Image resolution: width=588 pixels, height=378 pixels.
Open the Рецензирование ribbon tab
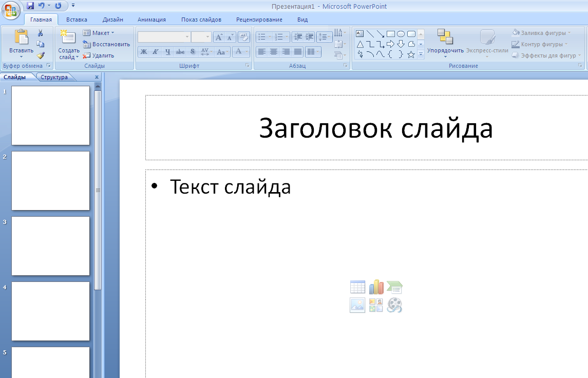click(259, 20)
